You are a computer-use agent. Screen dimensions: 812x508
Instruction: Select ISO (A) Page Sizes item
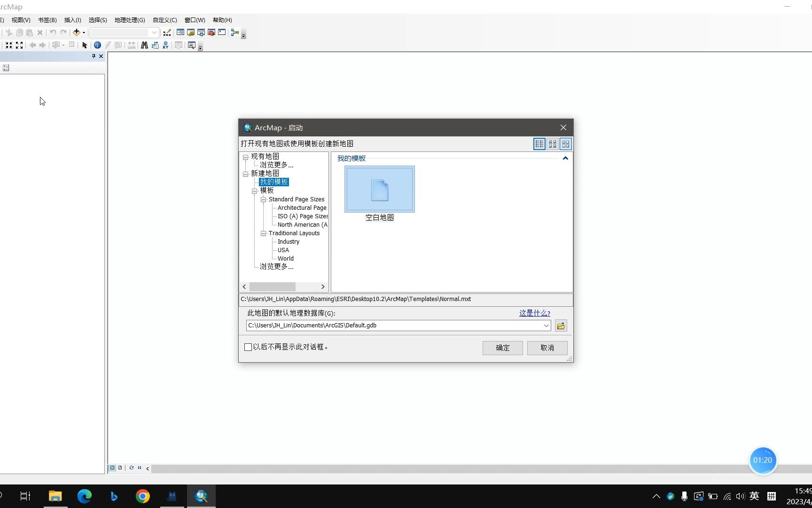303,216
